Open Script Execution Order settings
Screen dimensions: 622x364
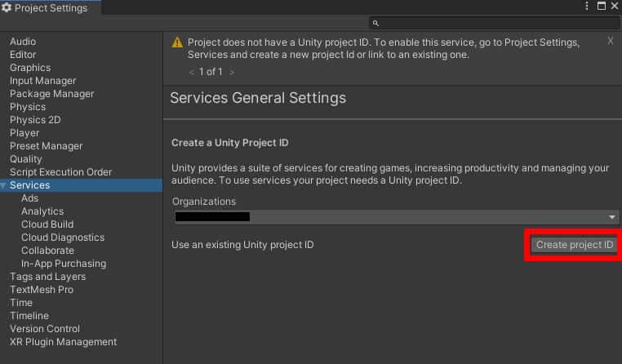point(60,172)
